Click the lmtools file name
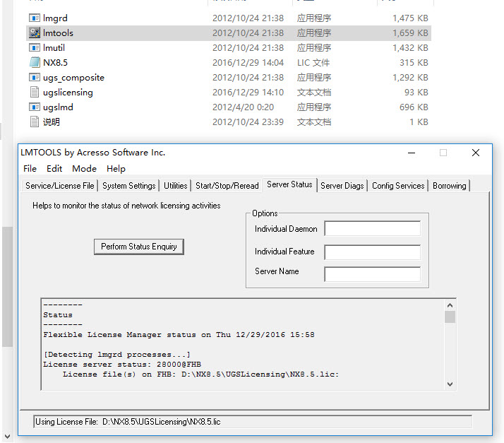 [x=58, y=33]
